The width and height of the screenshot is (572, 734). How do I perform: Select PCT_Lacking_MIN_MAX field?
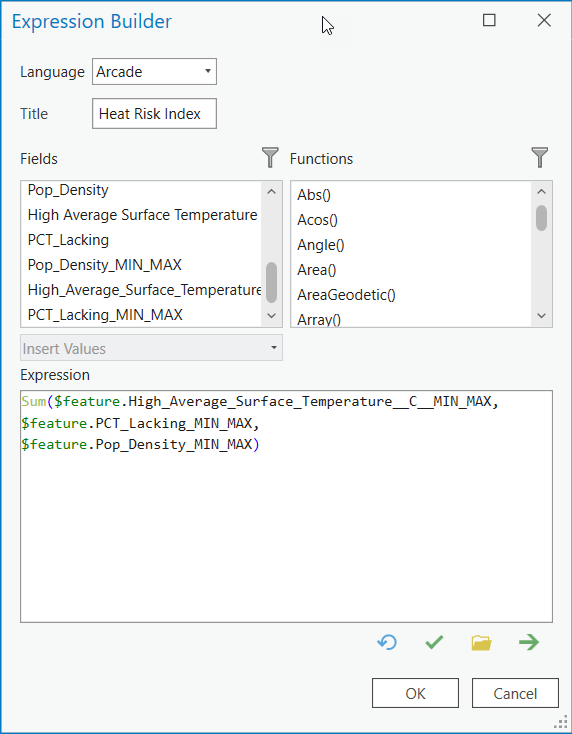point(105,315)
